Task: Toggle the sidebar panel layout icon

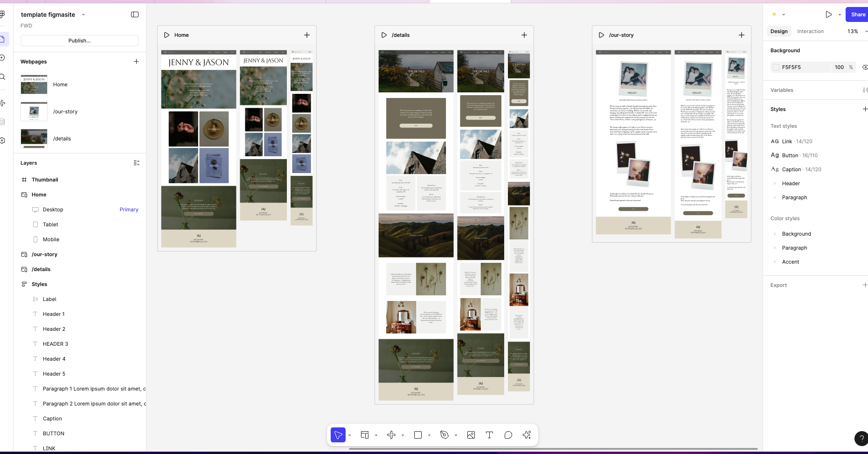Action: tap(135, 14)
